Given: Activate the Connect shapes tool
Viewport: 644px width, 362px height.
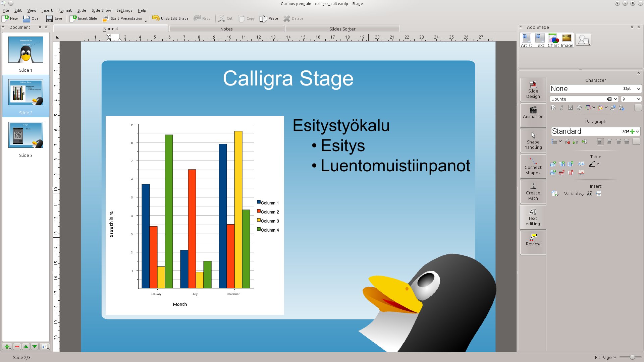Looking at the screenshot, I should (x=533, y=166).
